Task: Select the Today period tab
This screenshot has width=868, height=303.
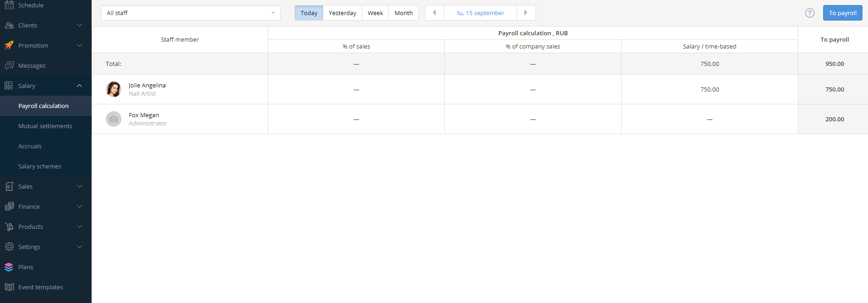Action: (x=309, y=13)
